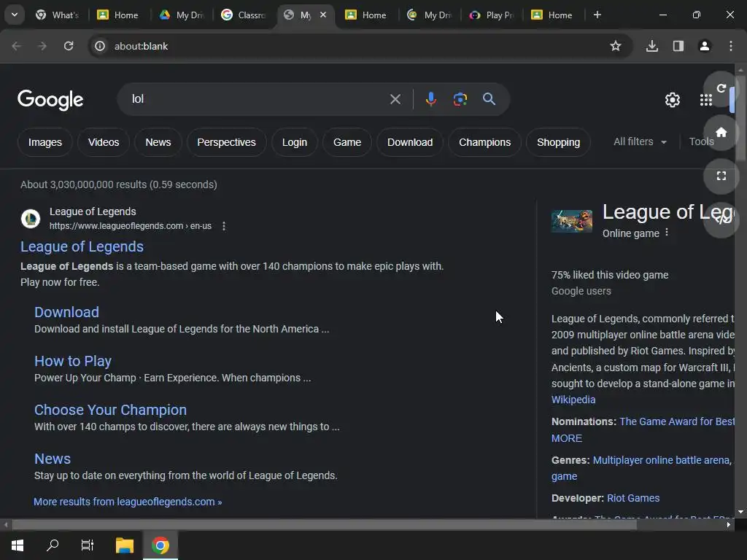Toggle Chrome side panel
The width and height of the screenshot is (747, 560).
pos(678,46)
